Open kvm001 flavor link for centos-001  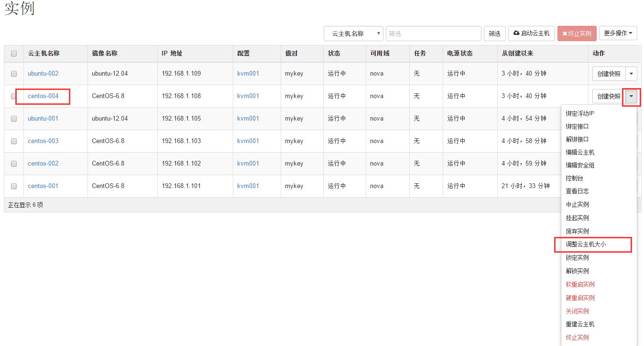pos(248,186)
